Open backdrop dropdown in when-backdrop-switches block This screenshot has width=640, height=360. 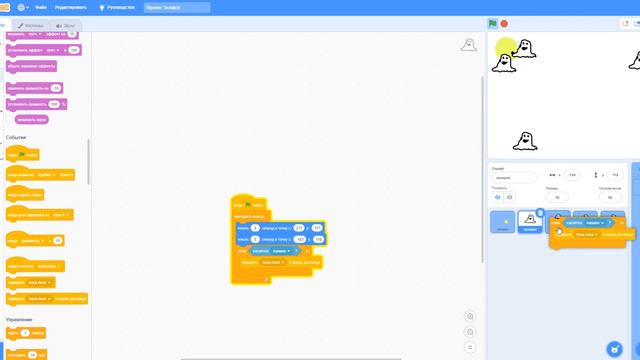[x=60, y=215]
